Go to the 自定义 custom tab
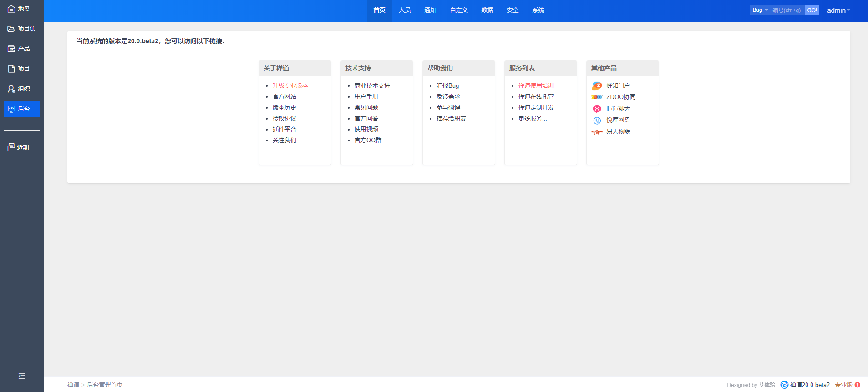 [458, 10]
